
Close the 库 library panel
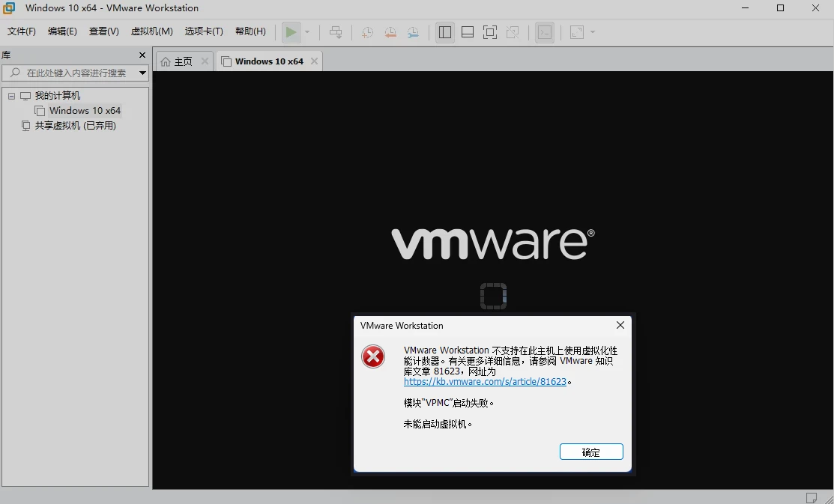click(142, 55)
